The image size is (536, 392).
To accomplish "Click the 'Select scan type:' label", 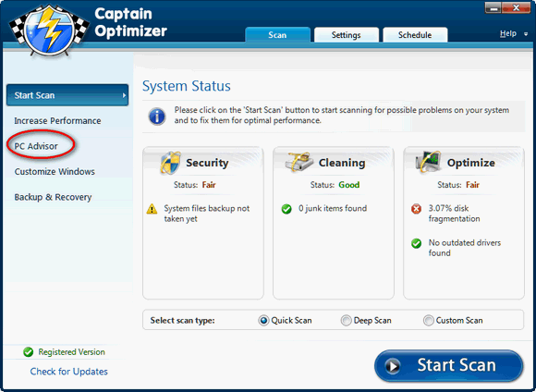I will click(x=183, y=321).
